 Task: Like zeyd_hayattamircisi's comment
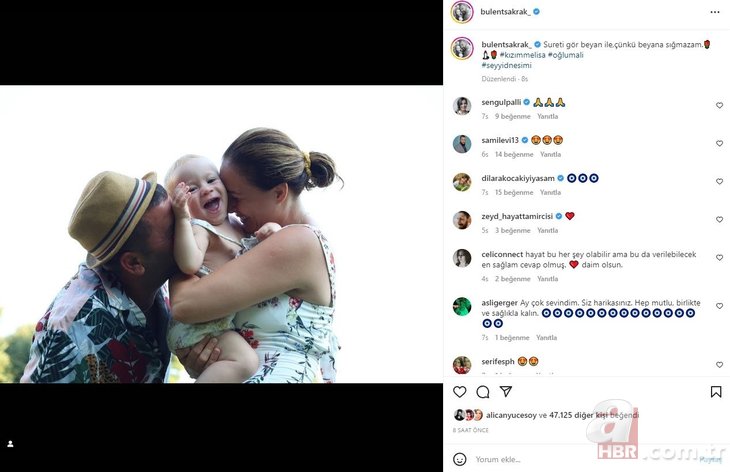(x=719, y=220)
